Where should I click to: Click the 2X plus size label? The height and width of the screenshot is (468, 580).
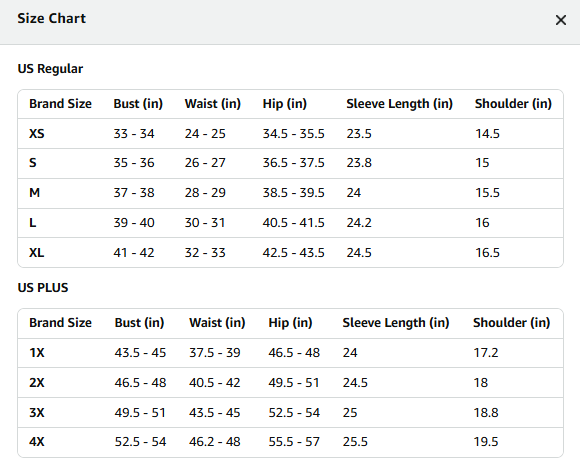click(37, 383)
